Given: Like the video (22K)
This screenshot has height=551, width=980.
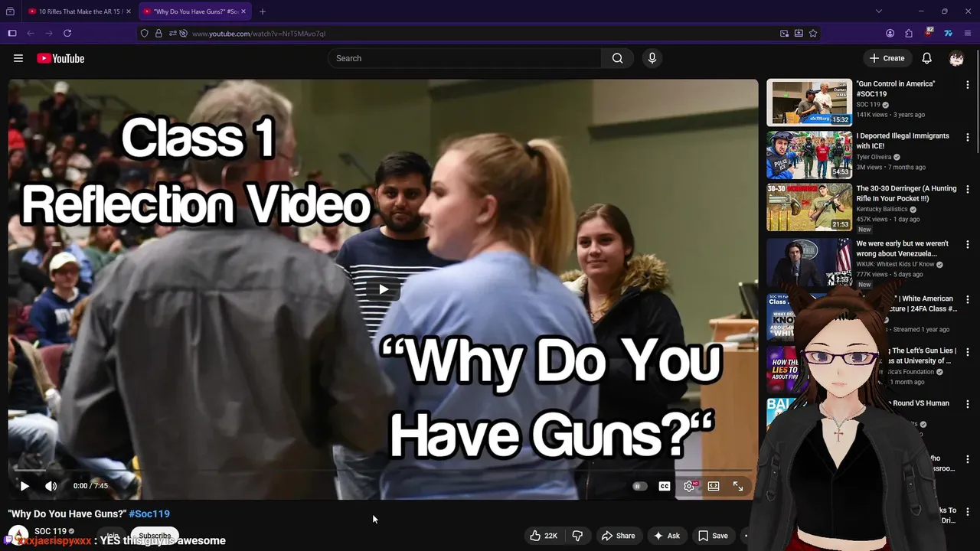Looking at the screenshot, I should [544, 536].
